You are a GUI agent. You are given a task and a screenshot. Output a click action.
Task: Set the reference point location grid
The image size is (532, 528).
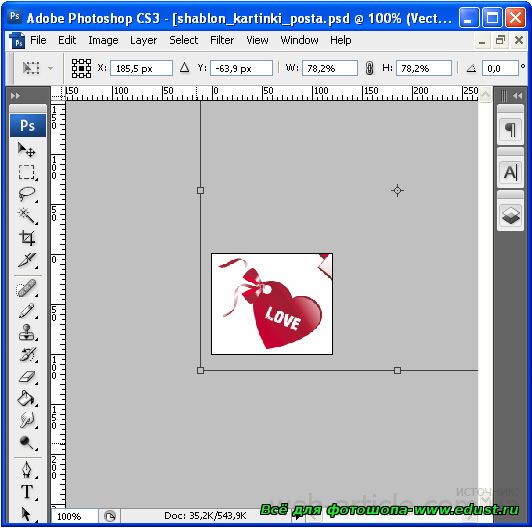pos(81,68)
